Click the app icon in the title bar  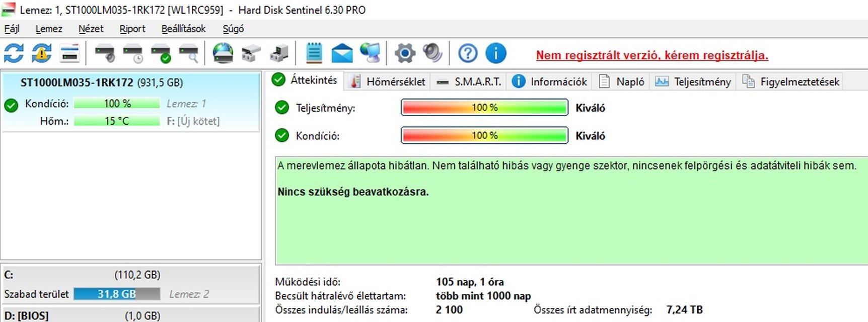(x=9, y=10)
